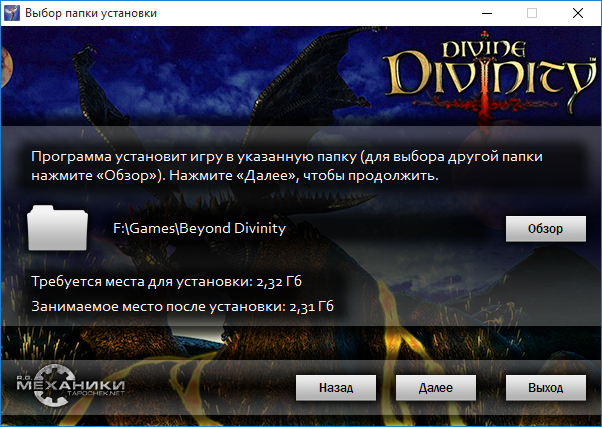Screen dimensions: 602x427
Task: Click the installation path F:\Games\Beyond Divinity
Action: [199, 228]
